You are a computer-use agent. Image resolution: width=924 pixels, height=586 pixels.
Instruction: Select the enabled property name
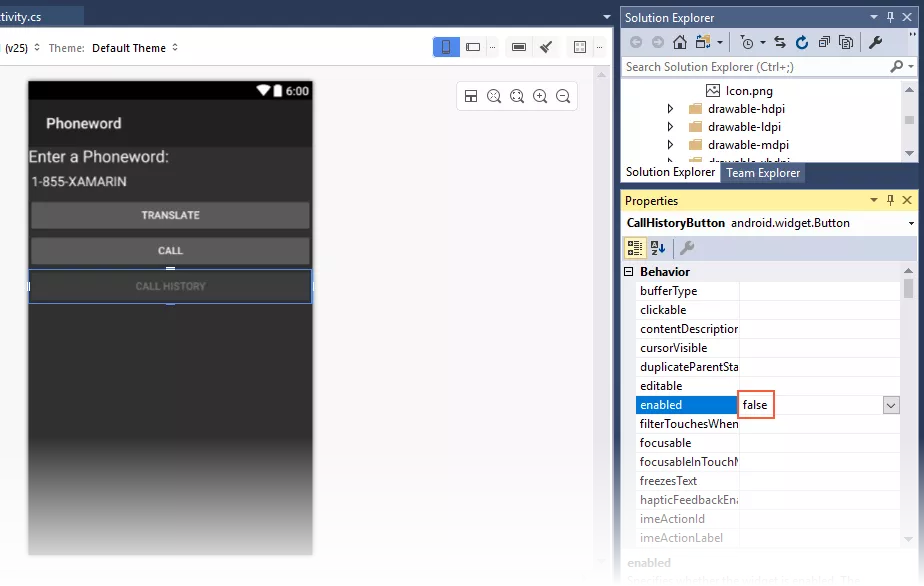coord(687,405)
